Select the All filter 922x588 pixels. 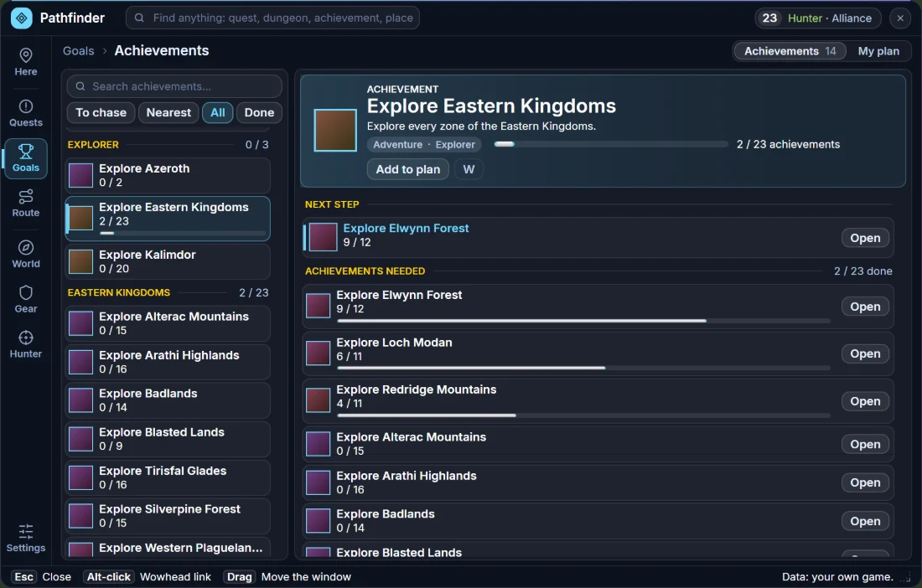pos(218,113)
